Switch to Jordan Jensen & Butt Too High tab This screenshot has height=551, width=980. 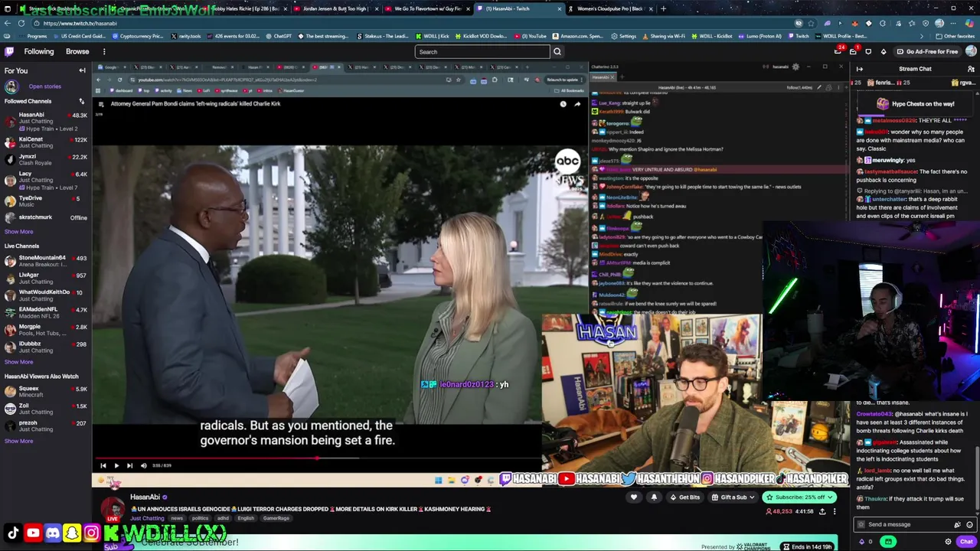[x=334, y=8]
